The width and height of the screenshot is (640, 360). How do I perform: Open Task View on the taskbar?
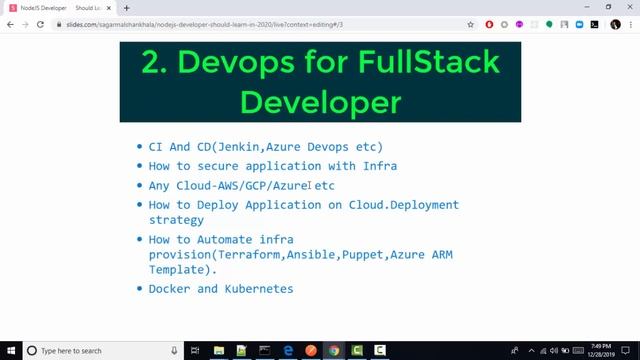[x=195, y=351]
